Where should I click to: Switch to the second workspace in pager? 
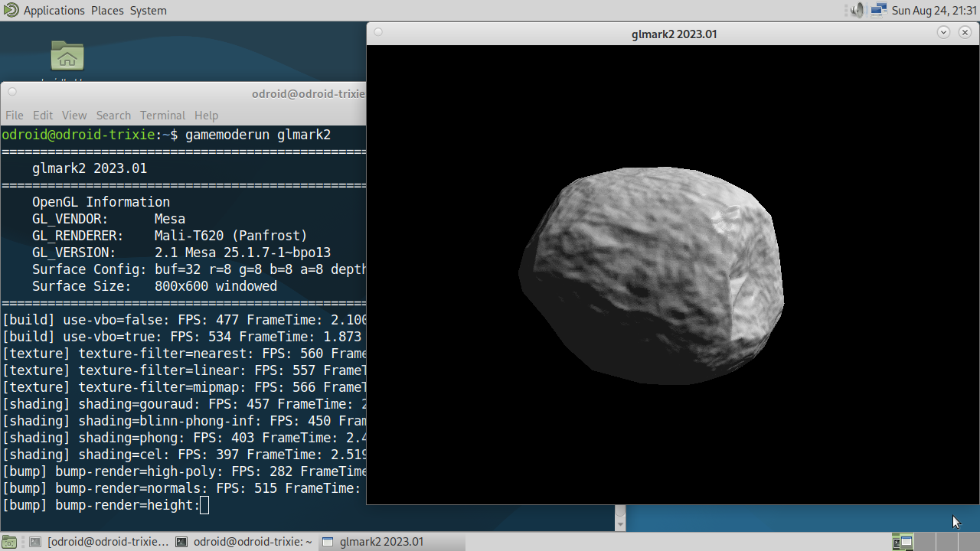pyautogui.click(x=925, y=542)
